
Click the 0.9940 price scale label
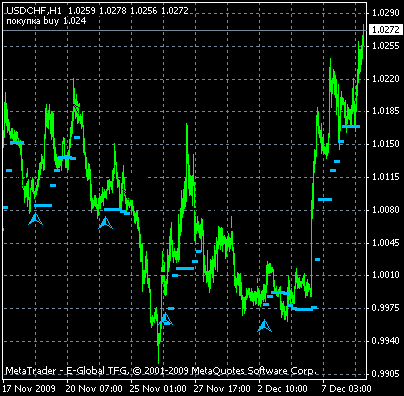386,341
